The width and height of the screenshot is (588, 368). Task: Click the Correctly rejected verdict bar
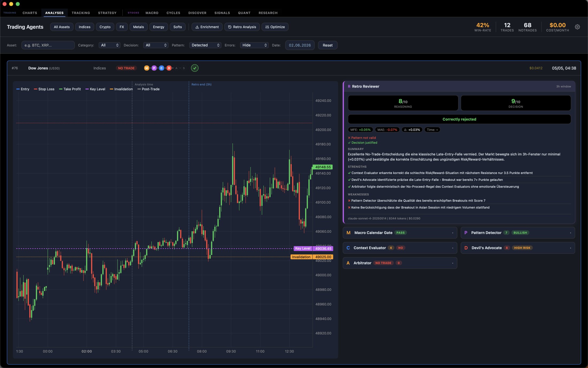click(459, 119)
